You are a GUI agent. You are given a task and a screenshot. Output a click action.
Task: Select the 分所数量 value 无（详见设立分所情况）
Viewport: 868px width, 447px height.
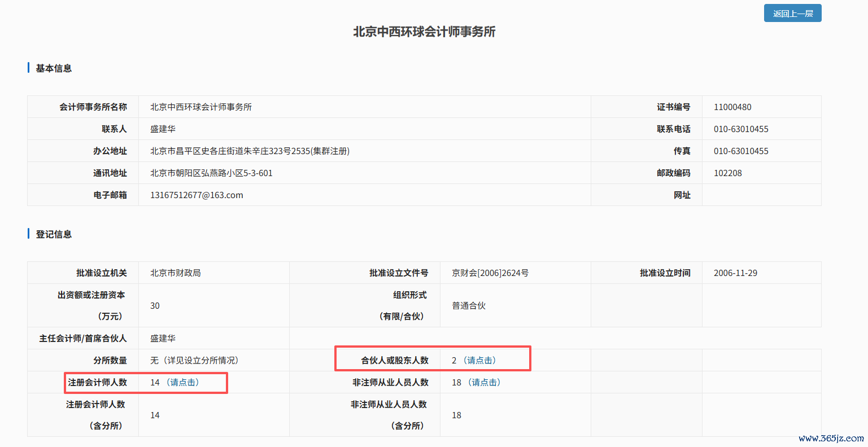(x=194, y=360)
